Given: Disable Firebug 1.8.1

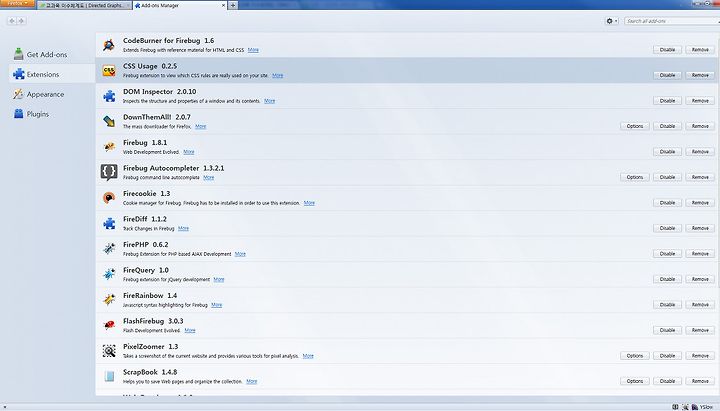Looking at the screenshot, I should tap(667, 152).
